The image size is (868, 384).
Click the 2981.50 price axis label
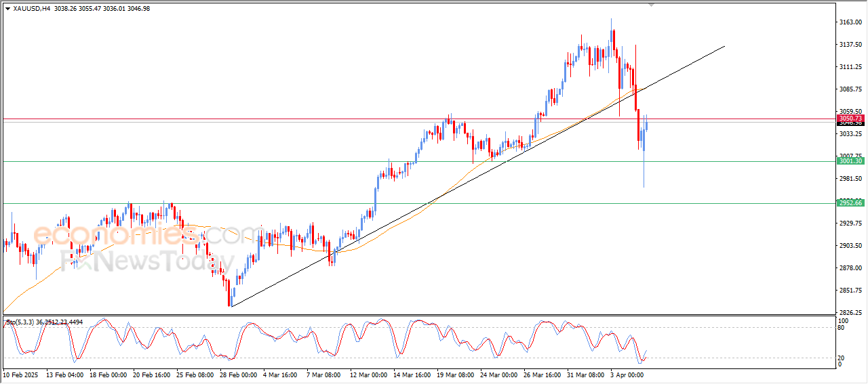pos(850,179)
